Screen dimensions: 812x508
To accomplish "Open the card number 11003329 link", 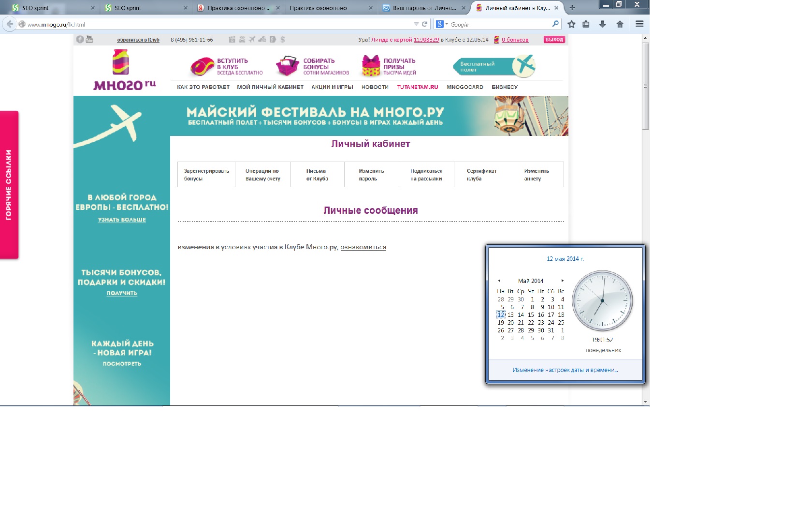I will click(426, 40).
